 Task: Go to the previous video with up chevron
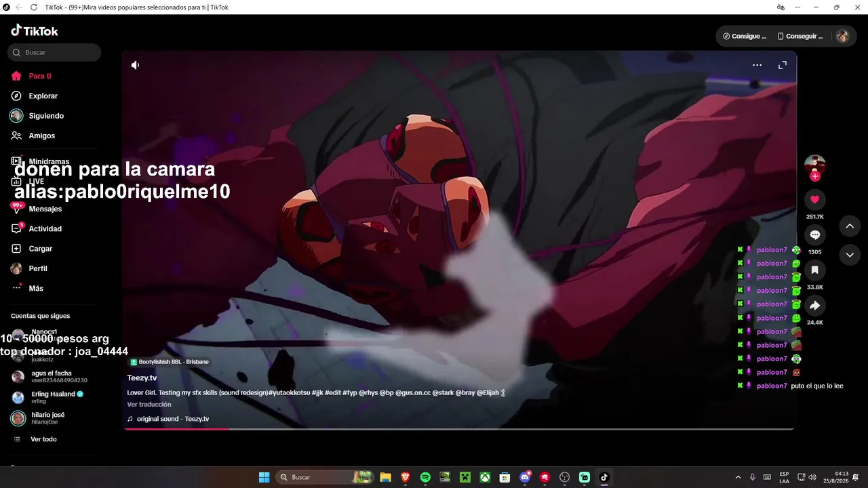[850, 226]
